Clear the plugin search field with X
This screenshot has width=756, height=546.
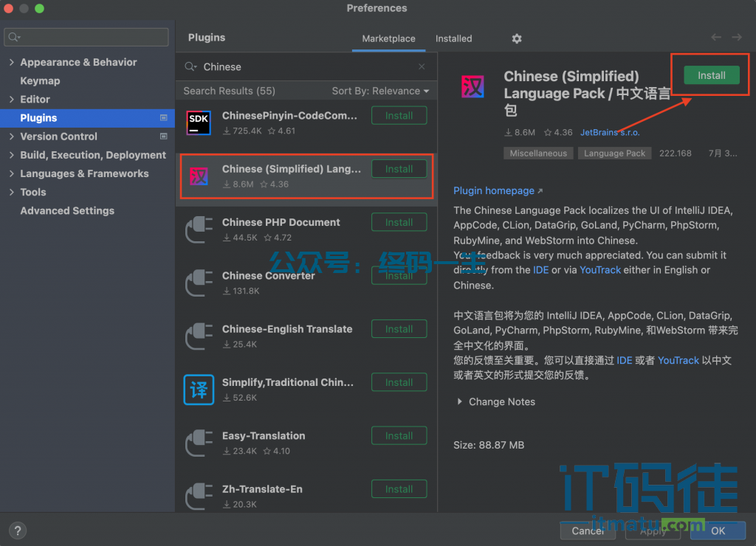pyautogui.click(x=422, y=66)
